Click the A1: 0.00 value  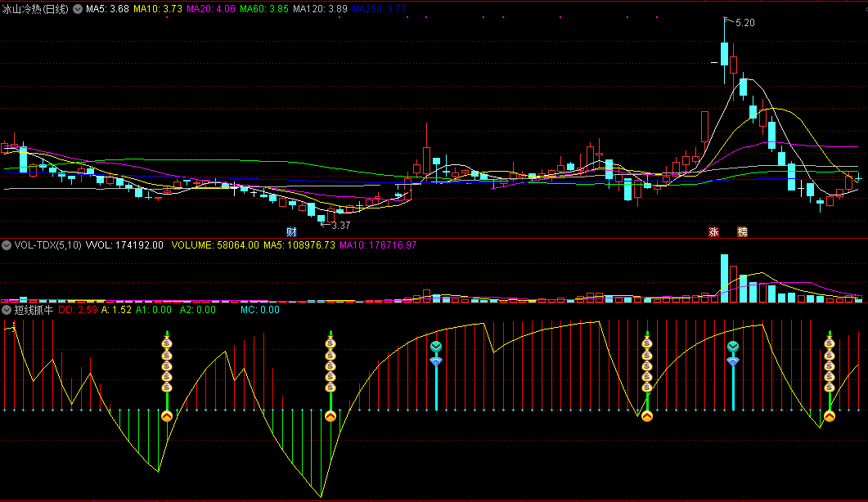(154, 310)
